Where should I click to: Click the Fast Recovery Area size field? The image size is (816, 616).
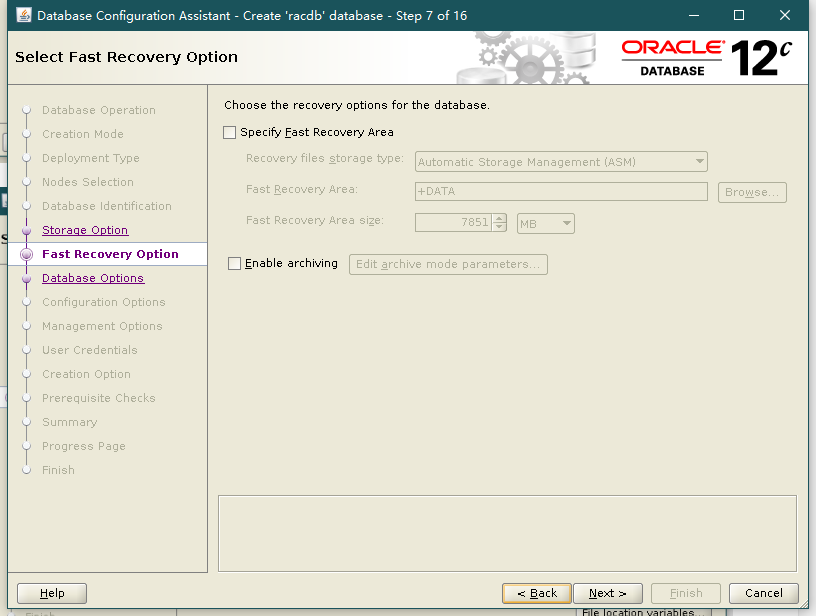(x=453, y=223)
